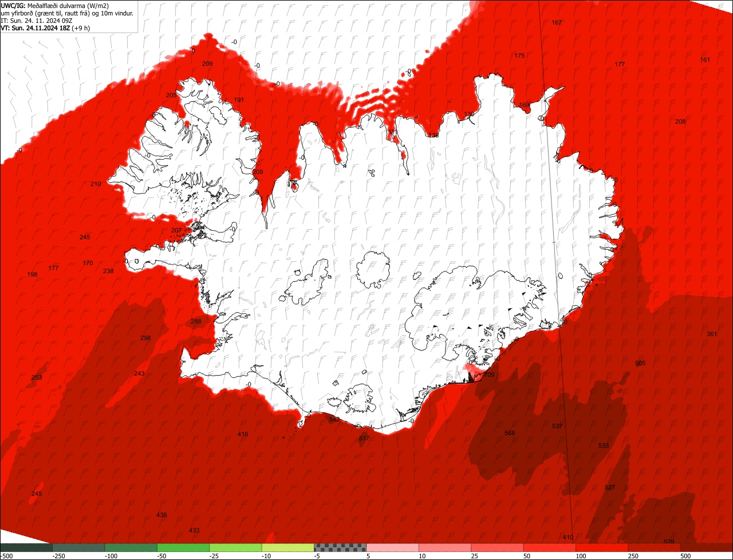The image size is (733, 560).
Task: Click the flux value 207 in the bay
Action: pyautogui.click(x=176, y=230)
